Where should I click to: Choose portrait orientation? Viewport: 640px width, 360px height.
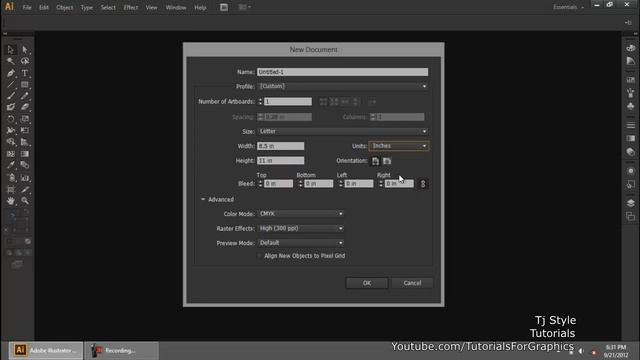point(375,161)
